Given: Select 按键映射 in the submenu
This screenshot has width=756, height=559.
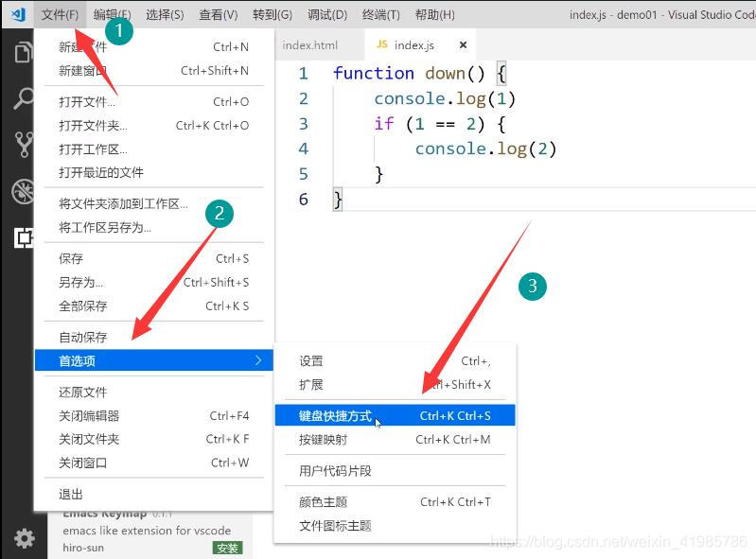Looking at the screenshot, I should coord(395,440).
